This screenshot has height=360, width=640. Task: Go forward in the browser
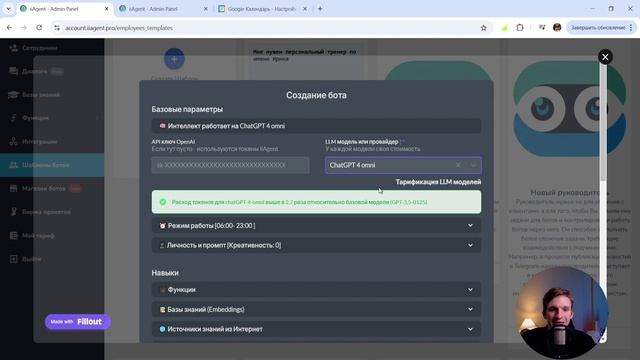click(x=24, y=28)
